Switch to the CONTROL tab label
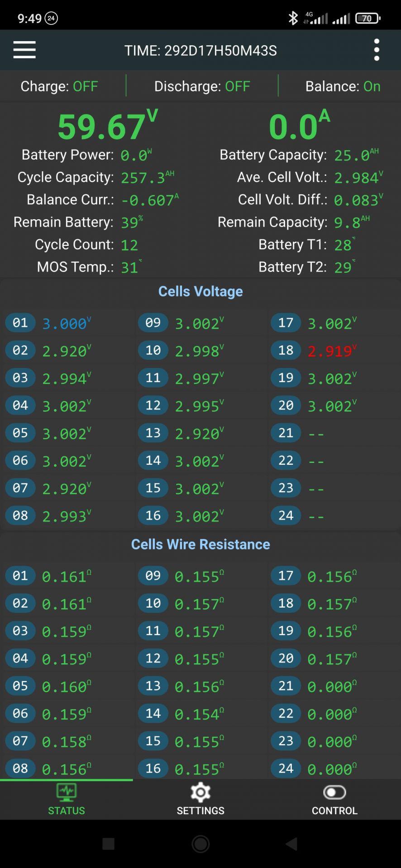The height and width of the screenshot is (868, 401). 334,811
